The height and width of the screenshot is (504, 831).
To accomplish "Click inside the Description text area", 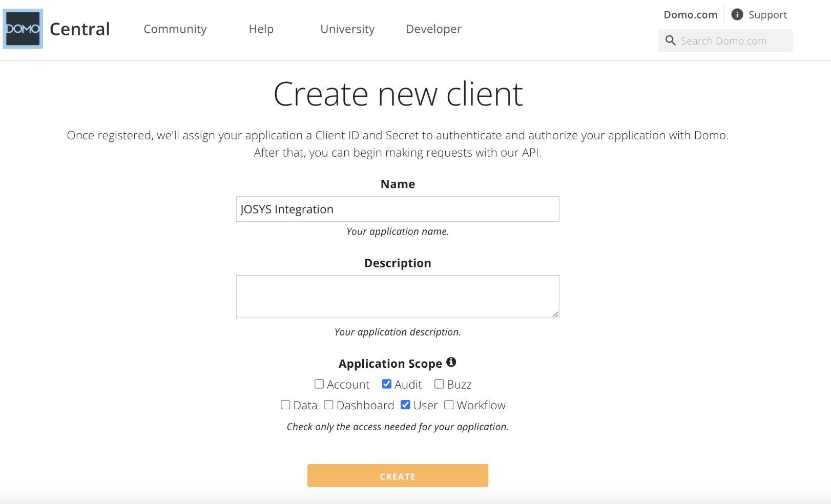I will (398, 297).
